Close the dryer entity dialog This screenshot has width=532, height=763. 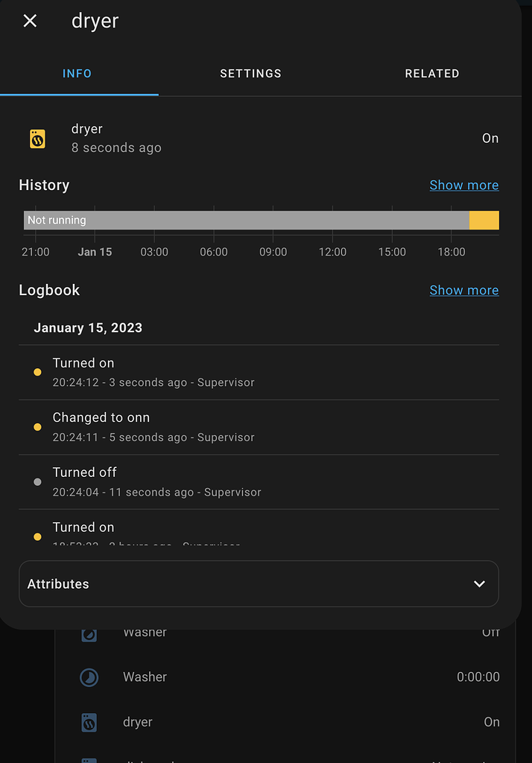(29, 21)
